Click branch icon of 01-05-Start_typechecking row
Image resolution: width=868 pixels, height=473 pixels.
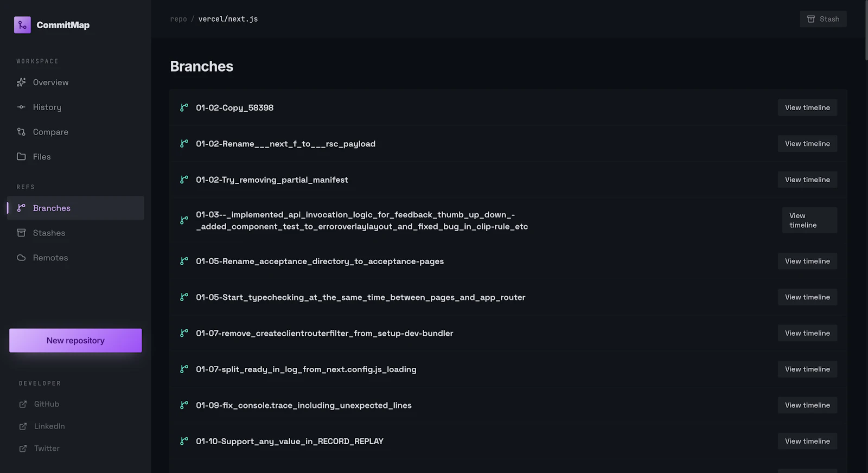click(184, 297)
